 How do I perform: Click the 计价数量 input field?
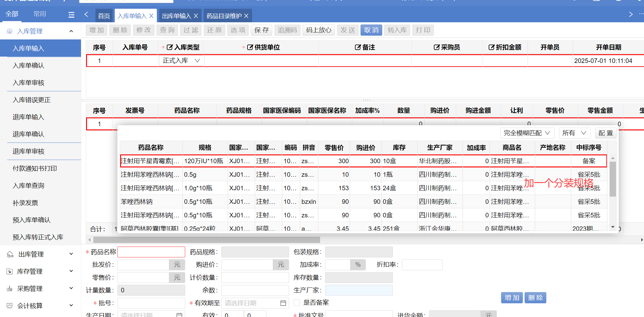(255, 278)
